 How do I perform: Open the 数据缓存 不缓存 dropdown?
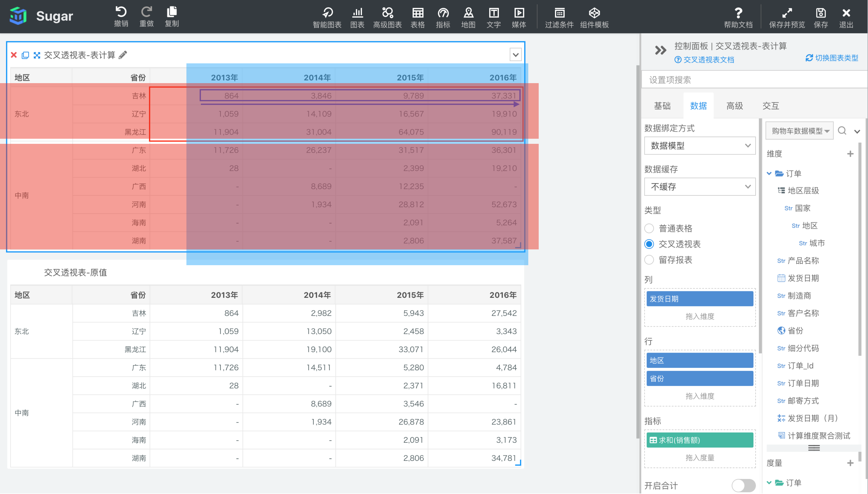[x=700, y=187]
